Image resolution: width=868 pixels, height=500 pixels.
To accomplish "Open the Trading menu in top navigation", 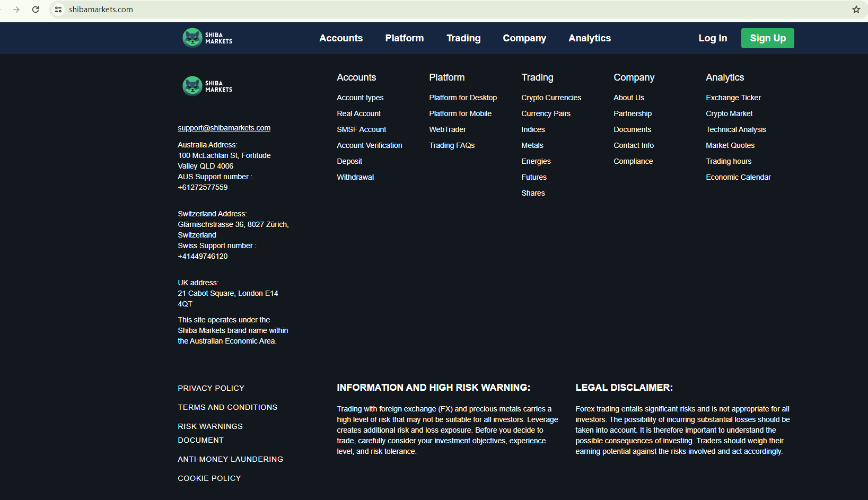I will pos(463,38).
